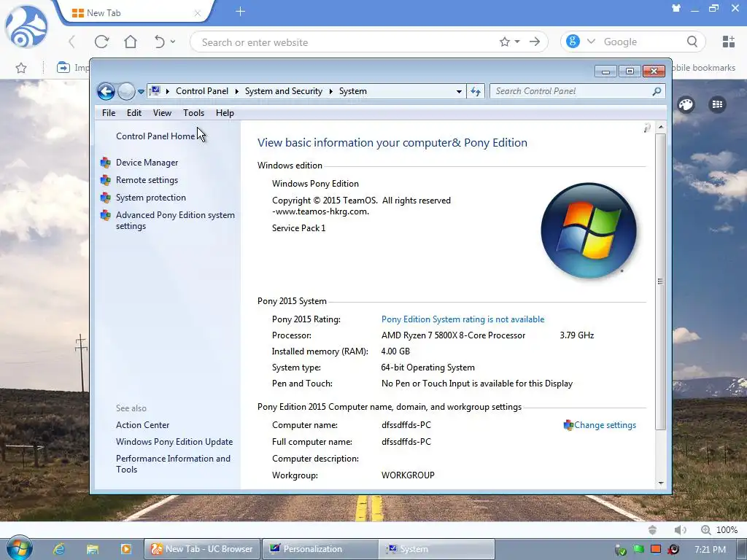This screenshot has width=747, height=560.
Task: Click the help question mark icon
Action: 647,128
